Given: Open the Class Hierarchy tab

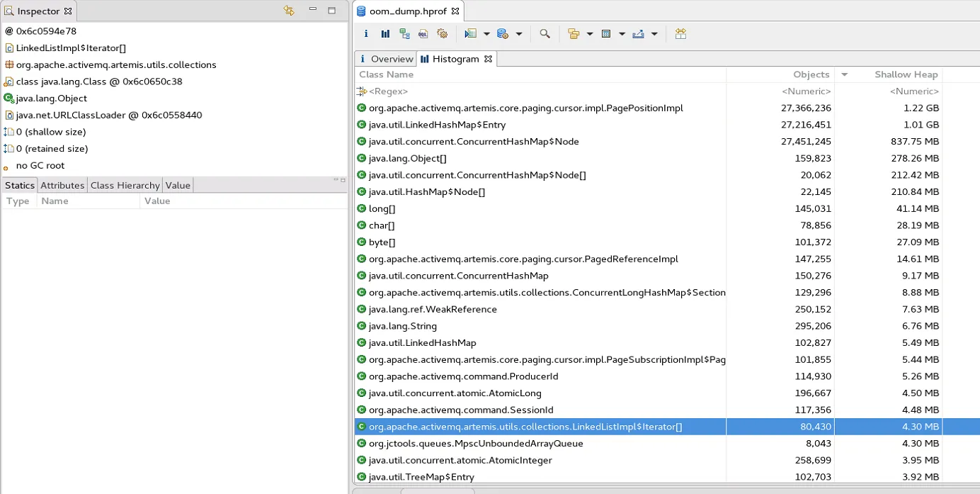Looking at the screenshot, I should coord(125,185).
